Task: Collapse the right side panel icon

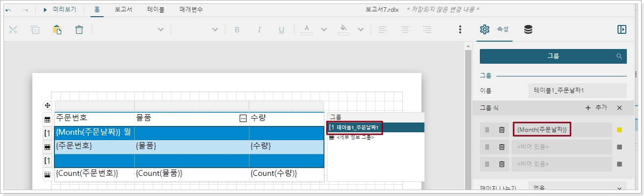Action: click(x=621, y=29)
